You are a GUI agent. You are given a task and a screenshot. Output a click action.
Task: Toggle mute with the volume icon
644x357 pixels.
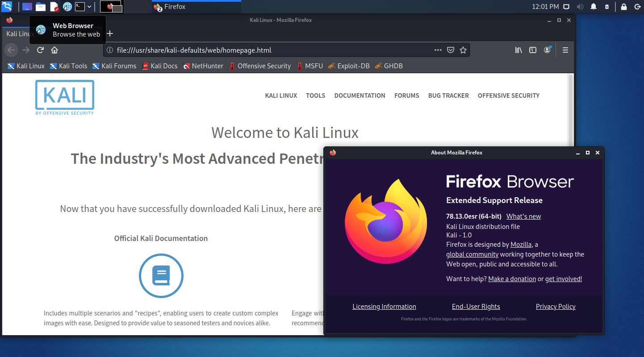click(580, 7)
